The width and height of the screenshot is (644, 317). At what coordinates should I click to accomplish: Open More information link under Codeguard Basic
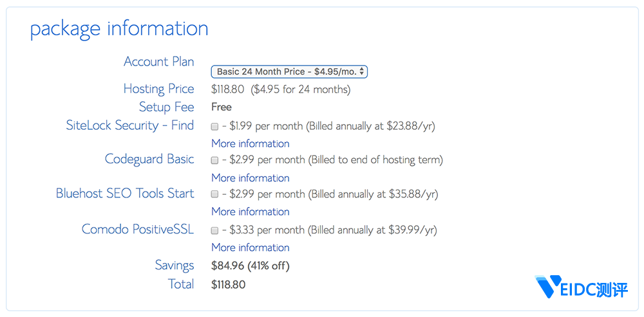coord(250,178)
